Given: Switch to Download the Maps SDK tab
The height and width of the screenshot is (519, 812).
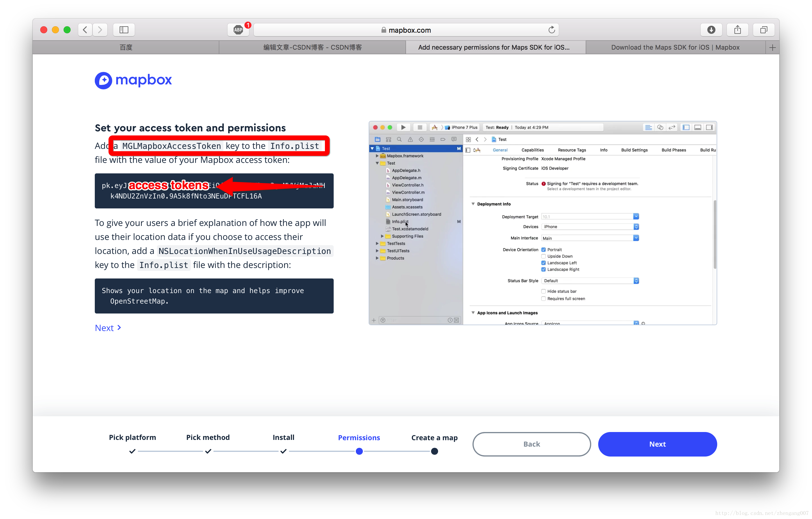Looking at the screenshot, I should [675, 48].
